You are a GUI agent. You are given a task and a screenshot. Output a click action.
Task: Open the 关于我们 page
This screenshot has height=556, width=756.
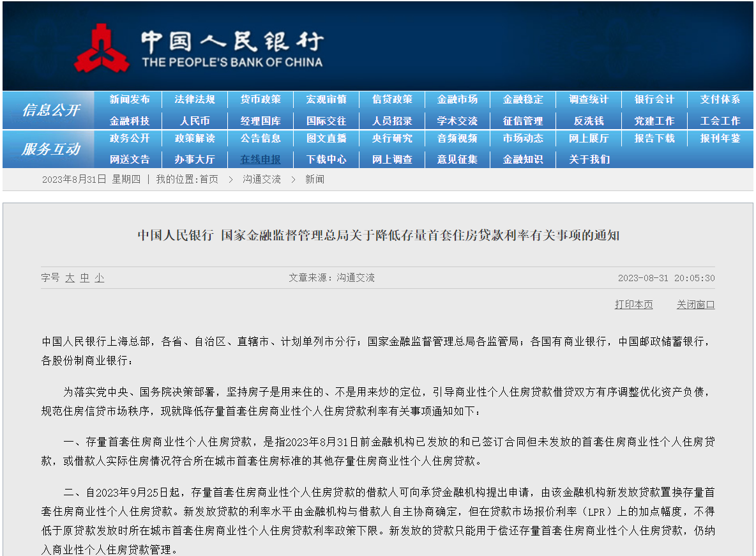pos(589,160)
